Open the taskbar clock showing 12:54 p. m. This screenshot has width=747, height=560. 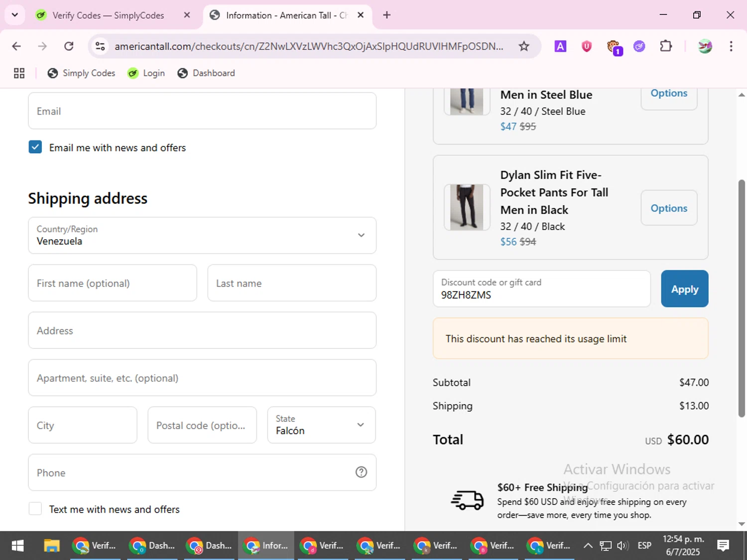pos(683,546)
